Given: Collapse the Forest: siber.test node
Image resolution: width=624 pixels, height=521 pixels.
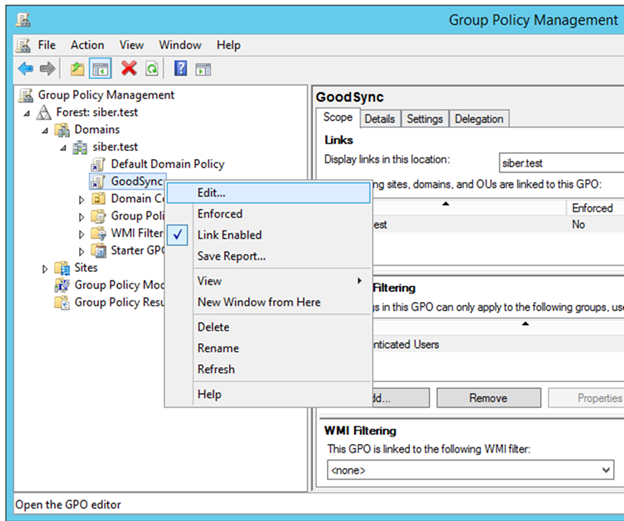Looking at the screenshot, I should pos(27,113).
